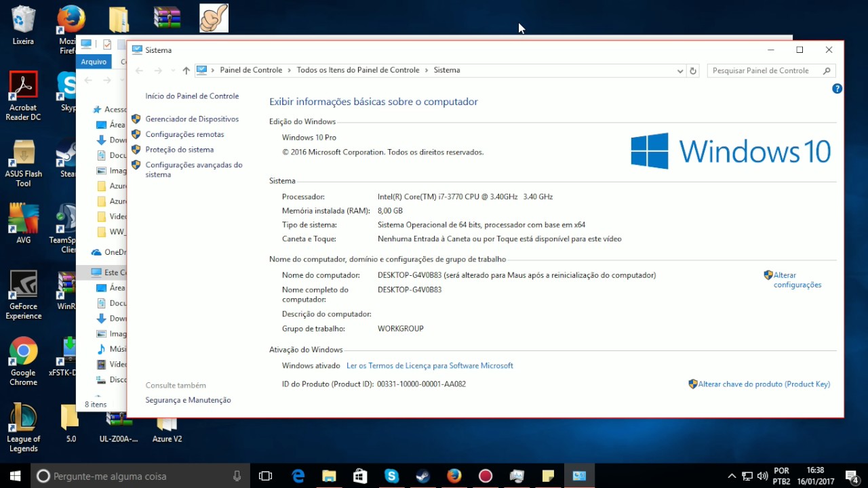Select Este Computador in File Explorer sidebar
The width and height of the screenshot is (868, 488).
pyautogui.click(x=108, y=272)
